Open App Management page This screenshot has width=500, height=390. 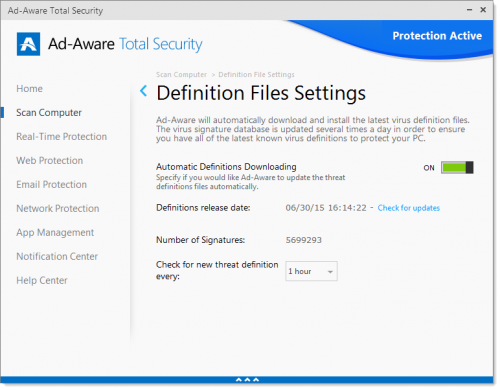(x=55, y=233)
